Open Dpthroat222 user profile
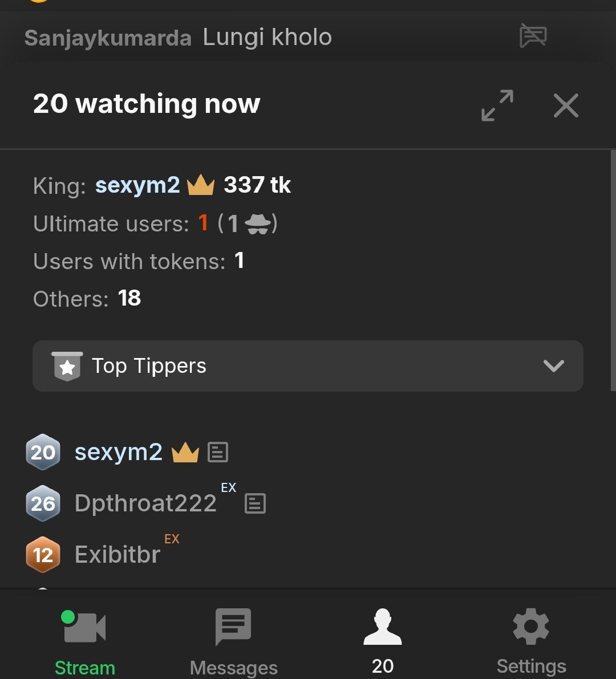 coord(145,504)
